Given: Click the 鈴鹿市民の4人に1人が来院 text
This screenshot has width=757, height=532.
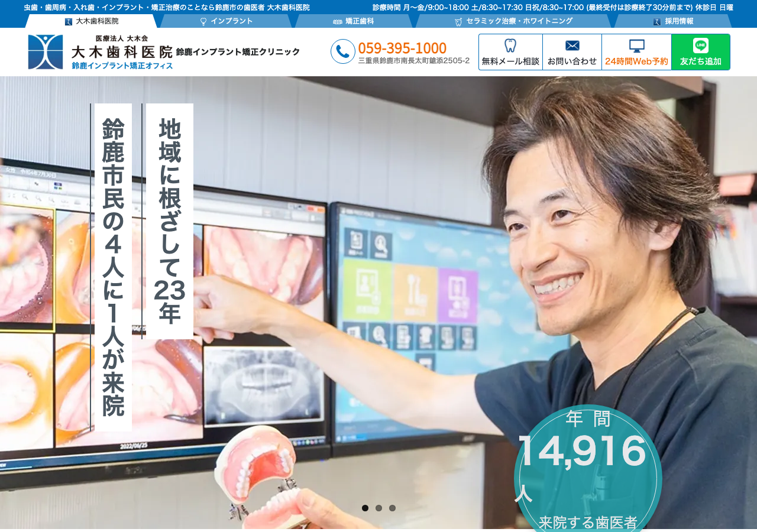Looking at the screenshot, I should [113, 267].
